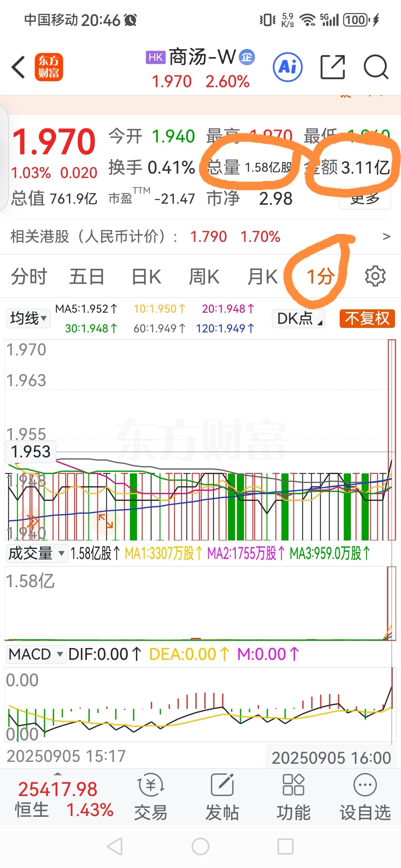Tap the M:0.00 MACD label
This screenshot has width=401, height=868.
[x=268, y=654]
